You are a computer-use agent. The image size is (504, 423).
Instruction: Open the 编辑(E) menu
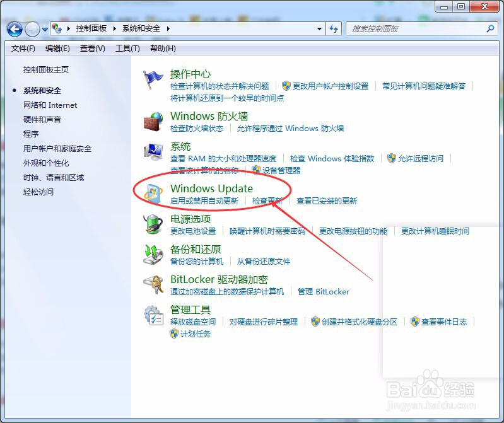tap(57, 49)
